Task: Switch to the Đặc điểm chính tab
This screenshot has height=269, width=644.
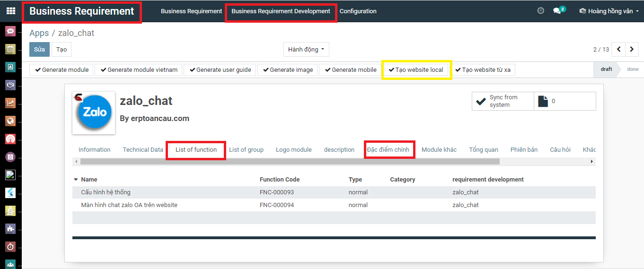Action: [x=388, y=149]
